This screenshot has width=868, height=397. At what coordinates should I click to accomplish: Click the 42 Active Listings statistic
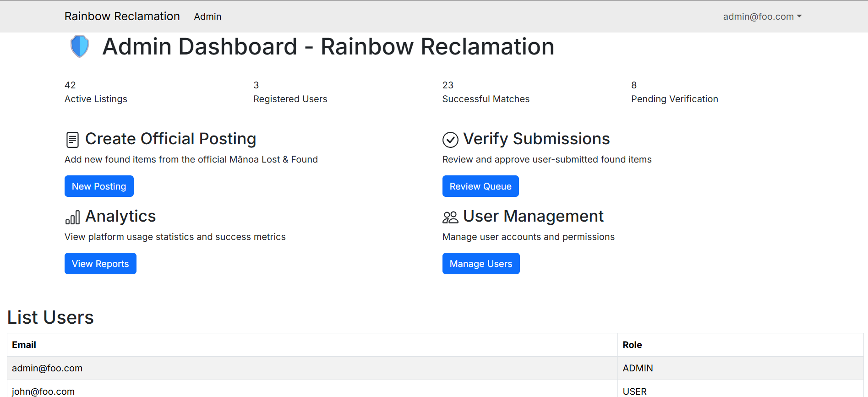click(x=96, y=92)
